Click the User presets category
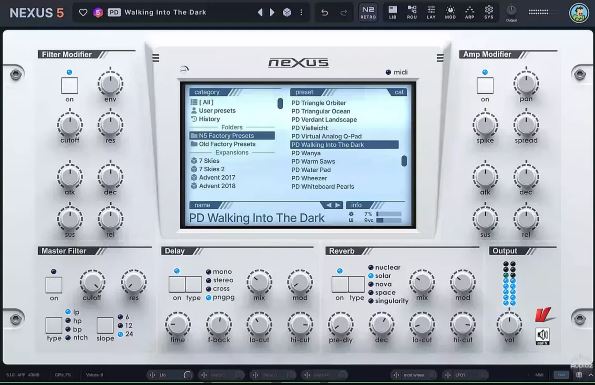Image resolution: width=595 pixels, height=385 pixels. tap(213, 111)
